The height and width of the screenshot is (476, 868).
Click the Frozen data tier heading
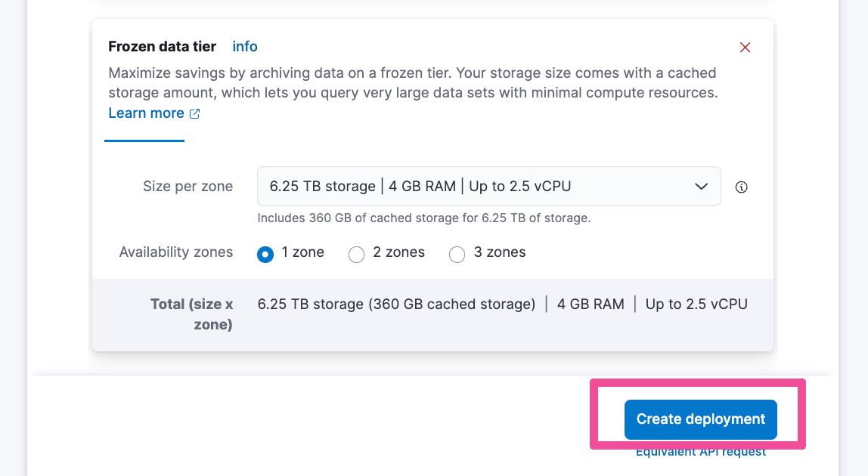(163, 47)
